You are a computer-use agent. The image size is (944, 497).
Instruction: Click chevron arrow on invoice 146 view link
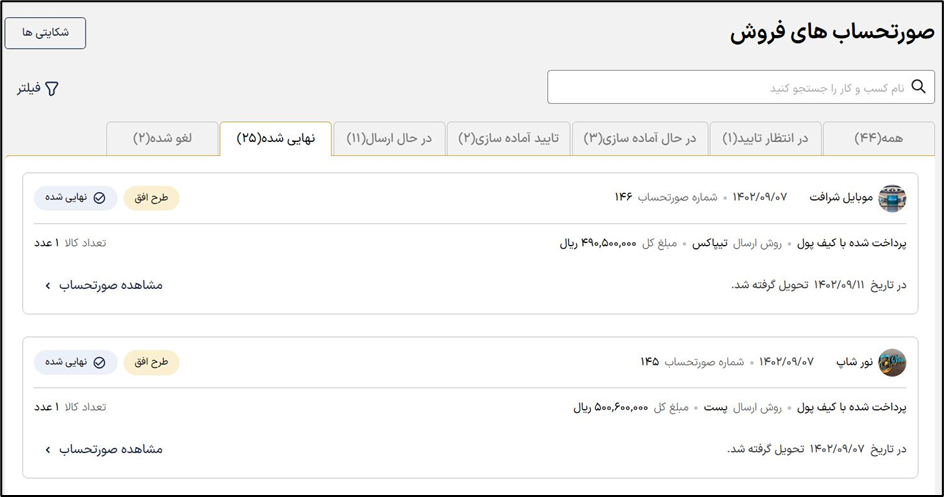[47, 286]
